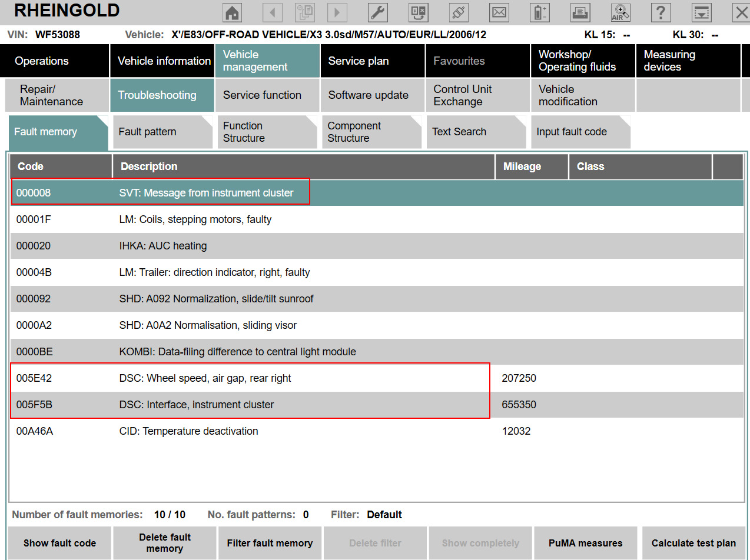The width and height of the screenshot is (750, 560).
Task: Click the transfer/exchange list icon in toolbar
Action: [x=418, y=12]
